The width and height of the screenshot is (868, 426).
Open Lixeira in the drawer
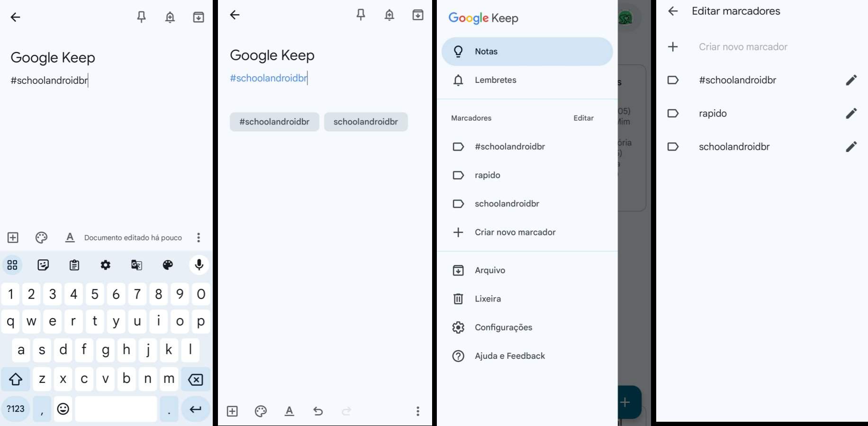pos(527,299)
